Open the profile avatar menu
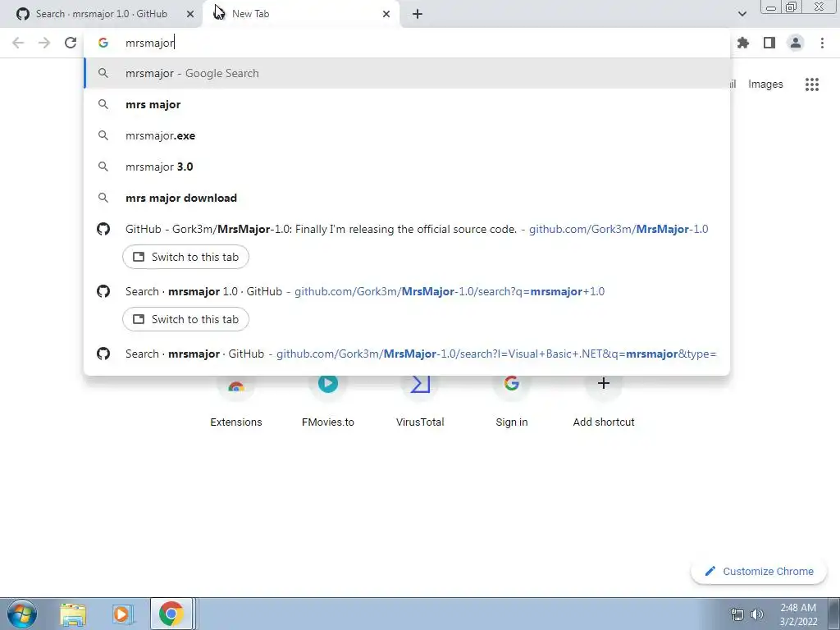Screen dimensions: 840x630 [x=796, y=43]
